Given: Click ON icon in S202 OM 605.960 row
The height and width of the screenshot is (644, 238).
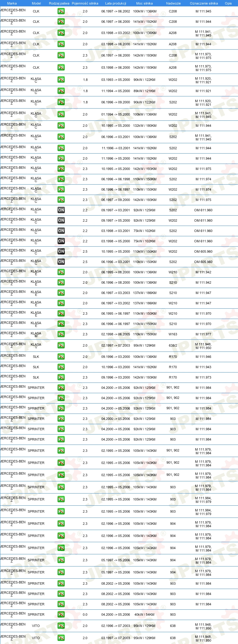Looking at the screenshot, I should pyautogui.click(x=61, y=262).
